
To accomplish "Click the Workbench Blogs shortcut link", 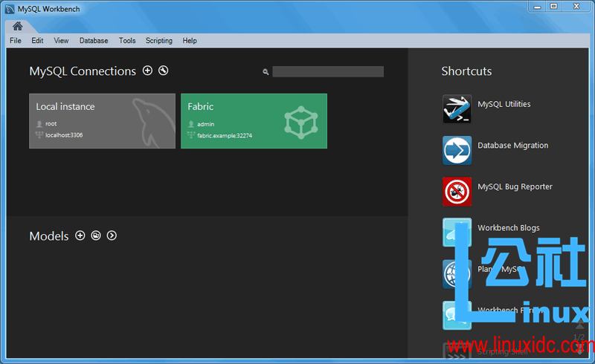I will tap(509, 228).
